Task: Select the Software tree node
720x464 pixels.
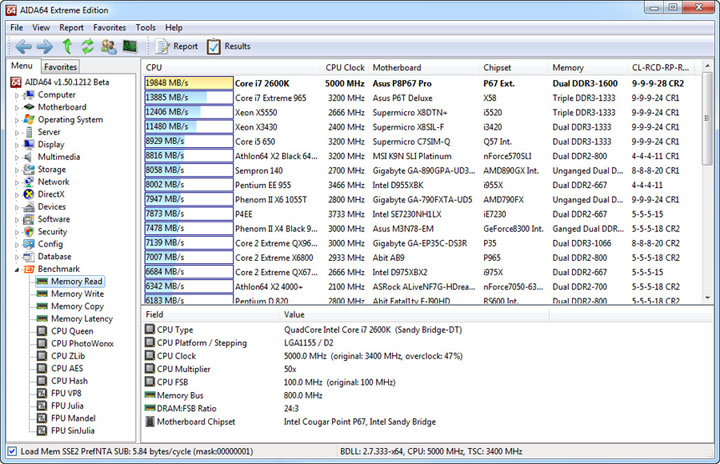Action: pyautogui.click(x=54, y=219)
